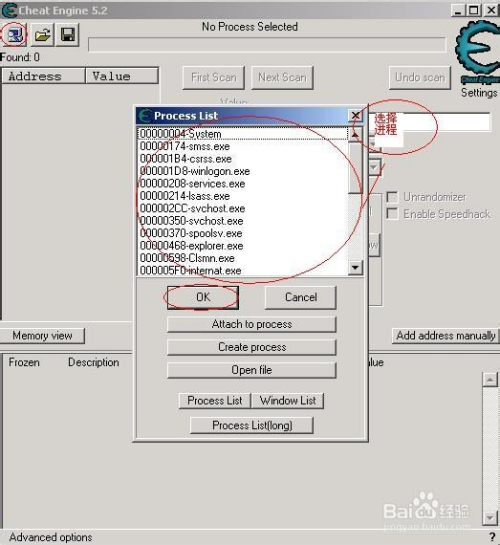Screen dimensions: 500x545
Task: Click the Settings label
Action: pos(479,93)
